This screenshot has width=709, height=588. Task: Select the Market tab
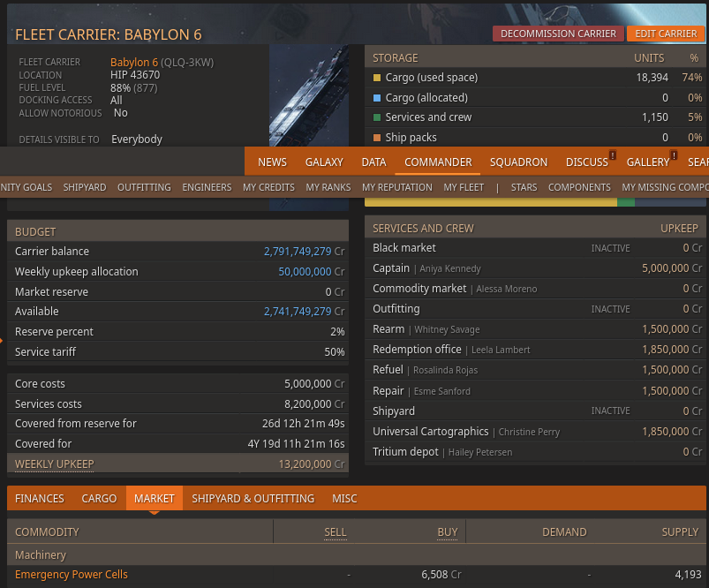tap(155, 499)
